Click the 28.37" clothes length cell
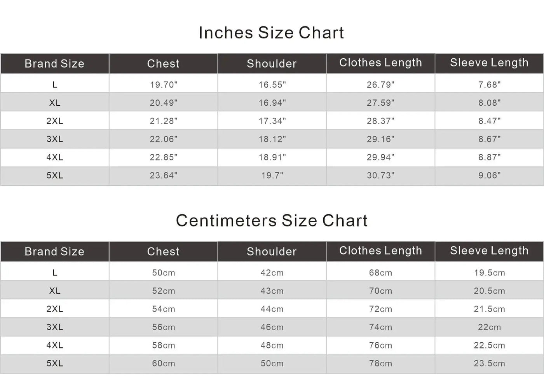The height and width of the screenshot is (392, 544). tap(380, 121)
